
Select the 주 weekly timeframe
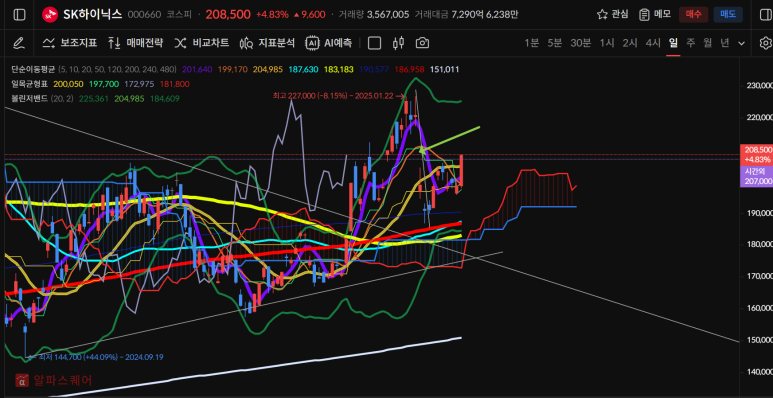point(691,43)
